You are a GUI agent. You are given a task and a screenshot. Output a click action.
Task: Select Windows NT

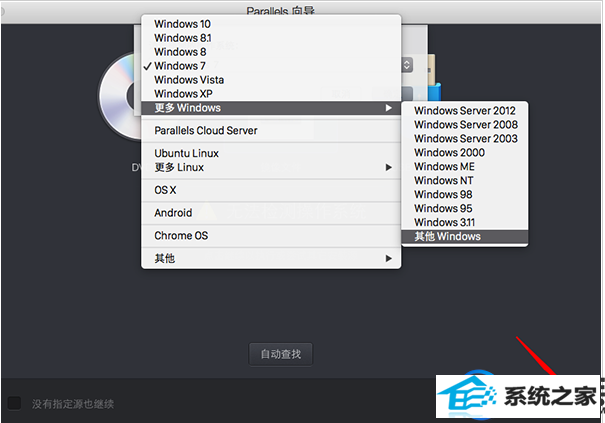point(465,180)
